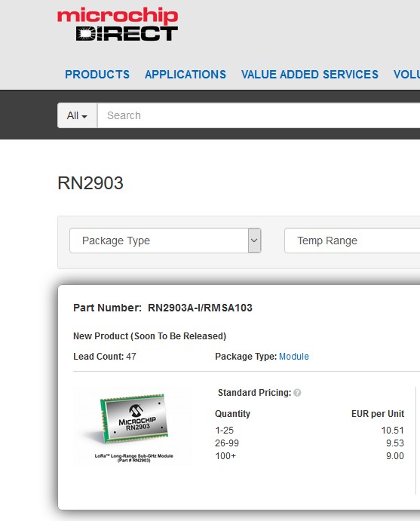The width and height of the screenshot is (420, 521).
Task: Click the Standard Pricing help icon
Action: [297, 393]
